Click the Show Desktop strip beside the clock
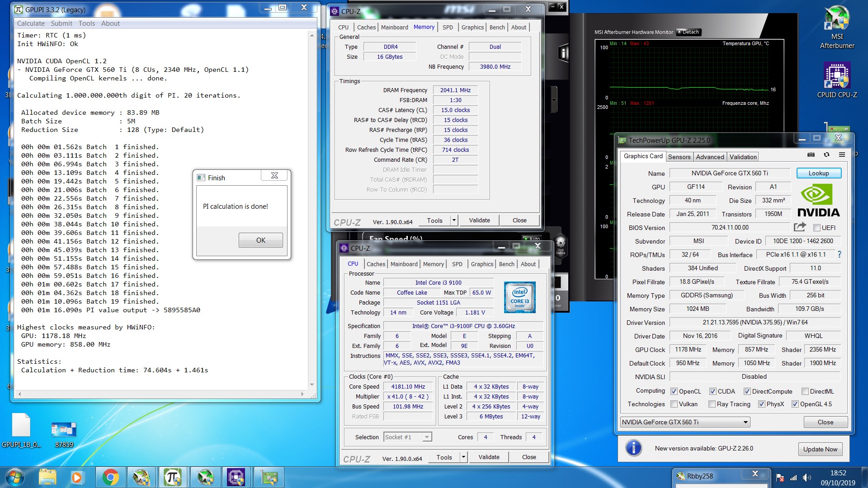Image resolution: width=868 pixels, height=488 pixels. pos(864,477)
